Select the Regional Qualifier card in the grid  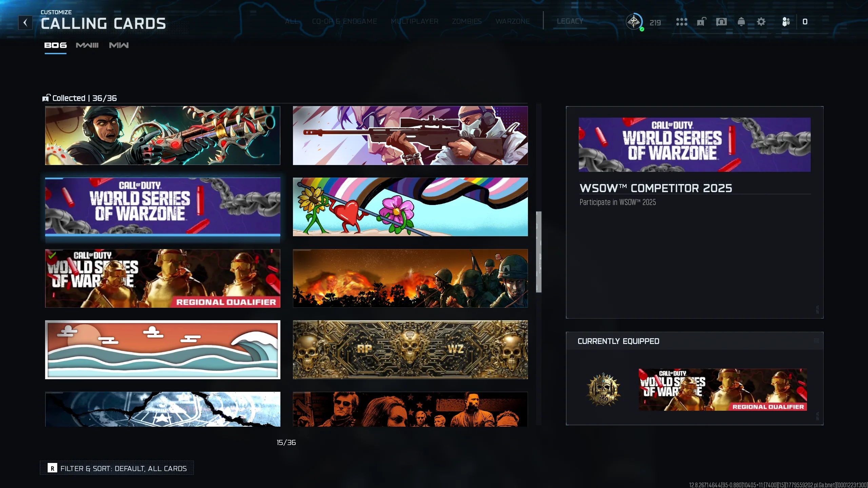163,278
